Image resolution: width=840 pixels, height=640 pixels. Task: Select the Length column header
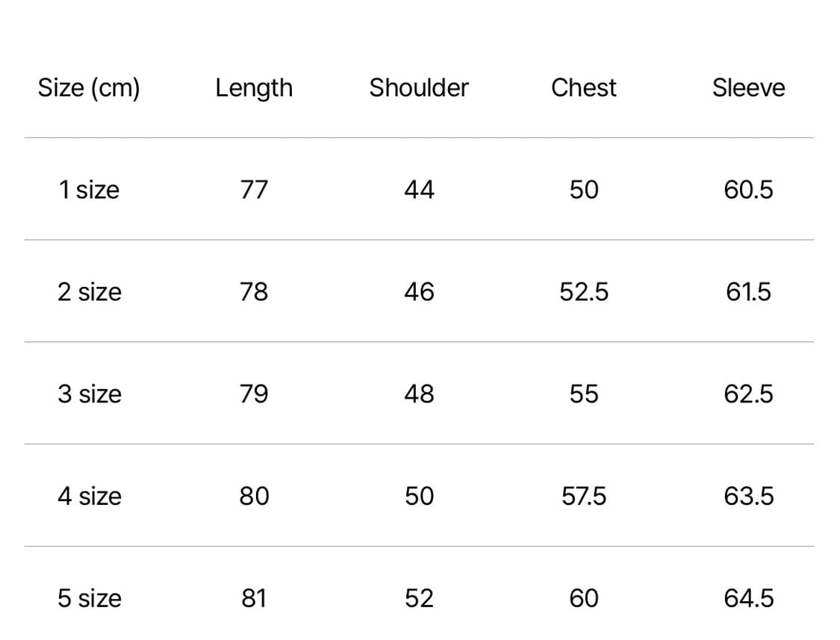pyautogui.click(x=254, y=88)
